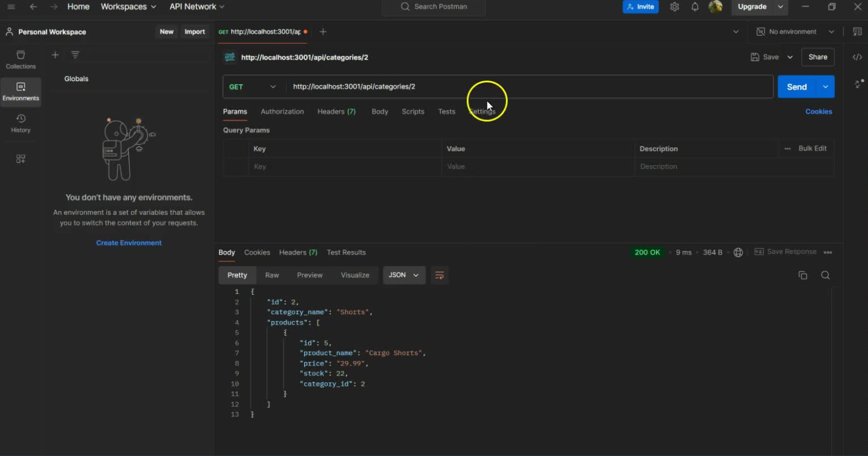Click the filter icon in the sidebar
This screenshot has width=868, height=456.
pos(75,55)
